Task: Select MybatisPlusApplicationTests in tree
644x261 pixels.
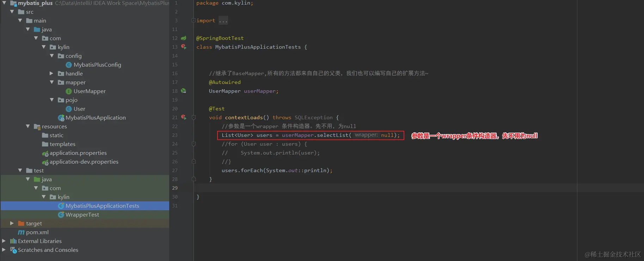Action: (x=102, y=206)
